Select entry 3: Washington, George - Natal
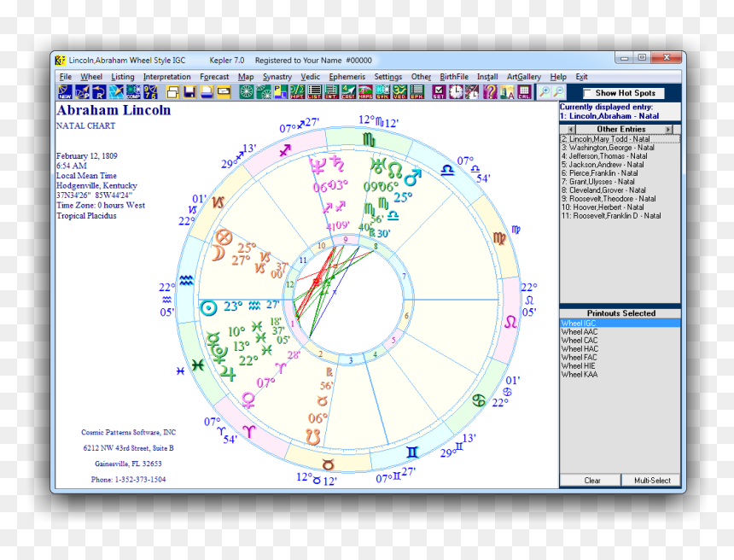734x560 pixels. [x=620, y=148]
